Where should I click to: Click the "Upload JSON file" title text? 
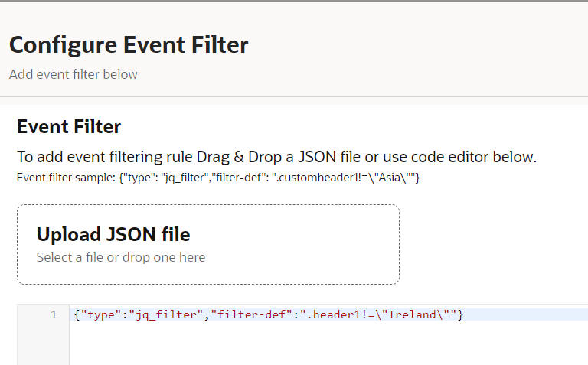113,234
